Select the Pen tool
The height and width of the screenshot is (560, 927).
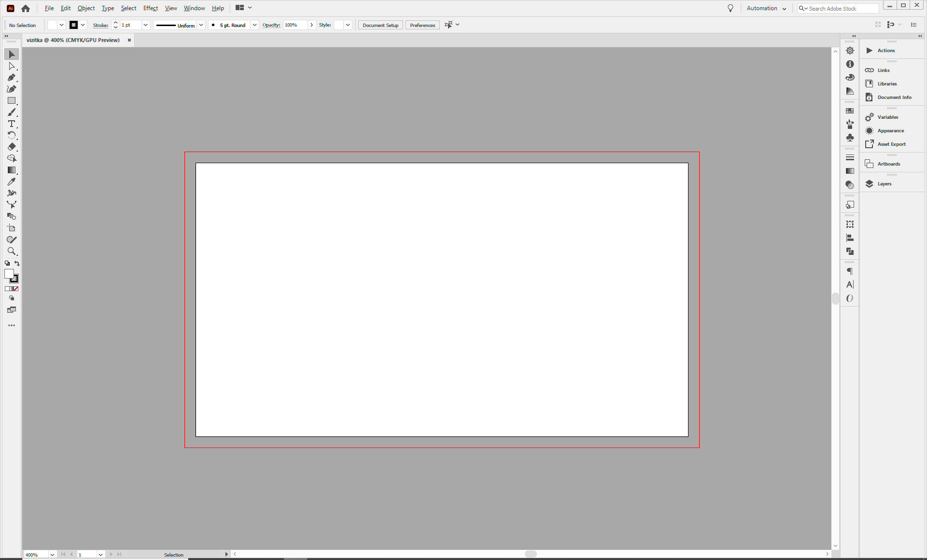[x=12, y=78]
